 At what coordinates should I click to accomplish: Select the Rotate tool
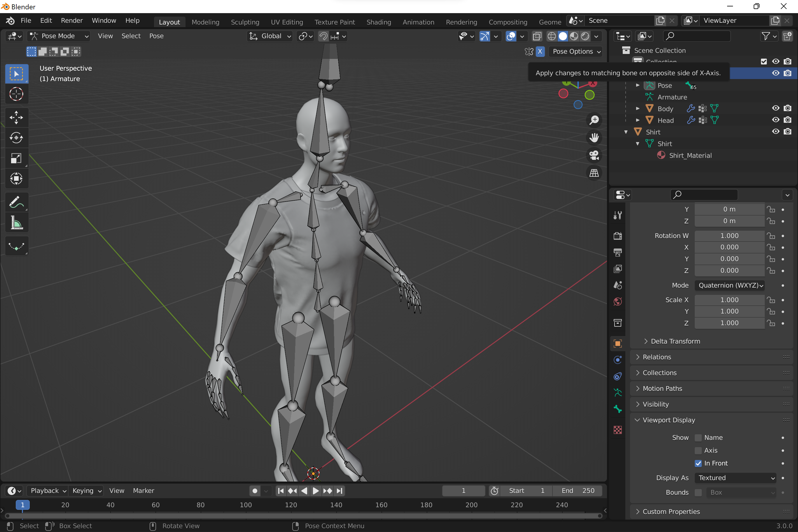tap(16, 138)
